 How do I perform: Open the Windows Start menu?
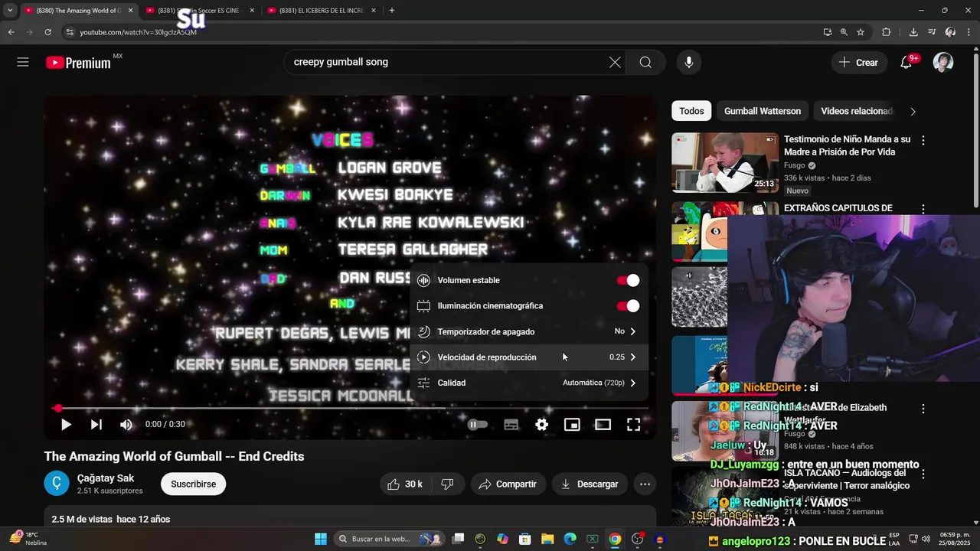pos(321,539)
